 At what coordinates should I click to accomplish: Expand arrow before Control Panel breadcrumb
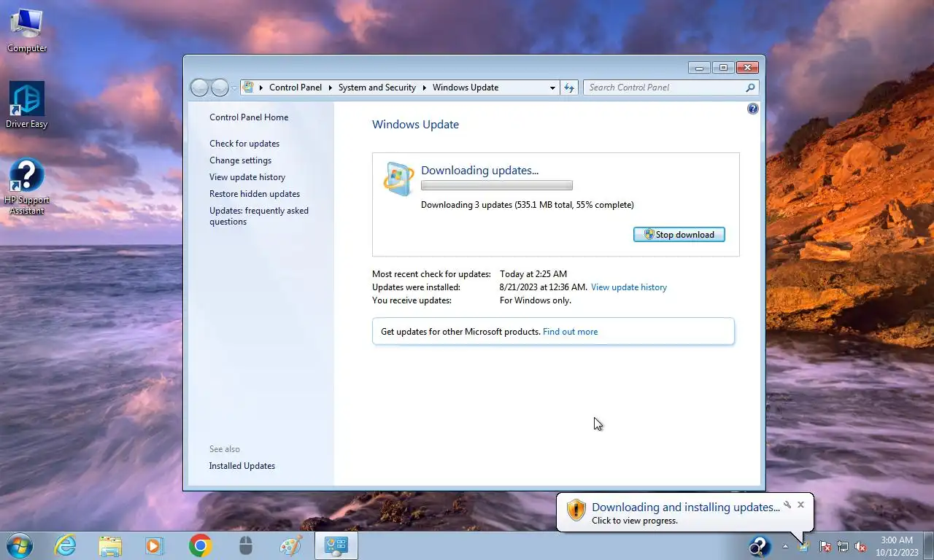260,87
